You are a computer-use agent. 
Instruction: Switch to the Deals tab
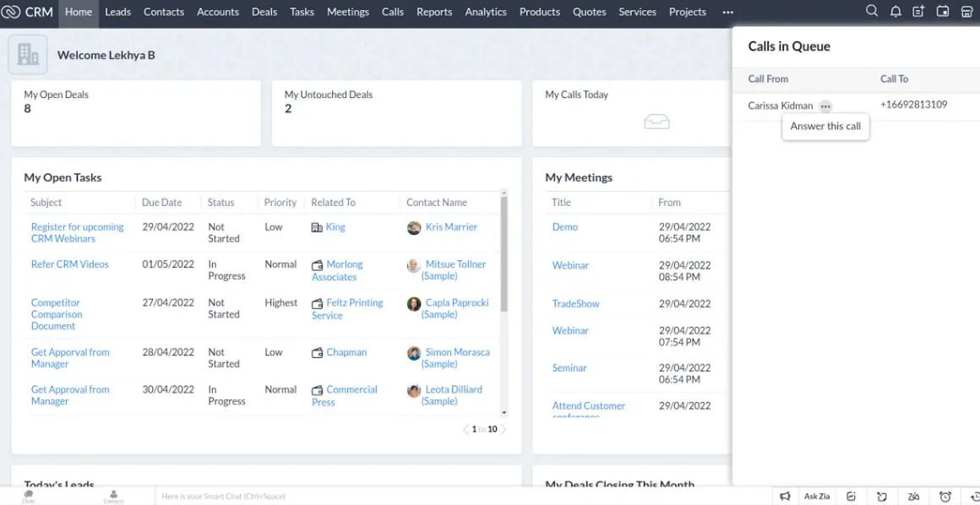(x=264, y=11)
